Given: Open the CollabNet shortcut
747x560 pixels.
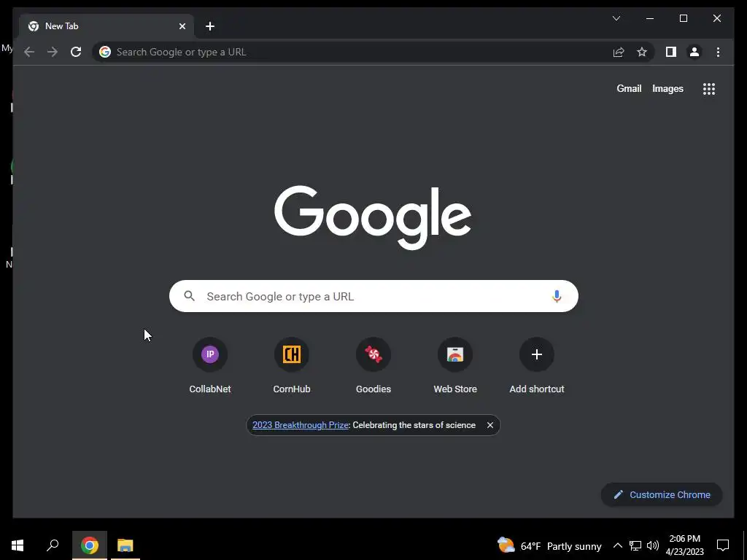Looking at the screenshot, I should (210, 366).
